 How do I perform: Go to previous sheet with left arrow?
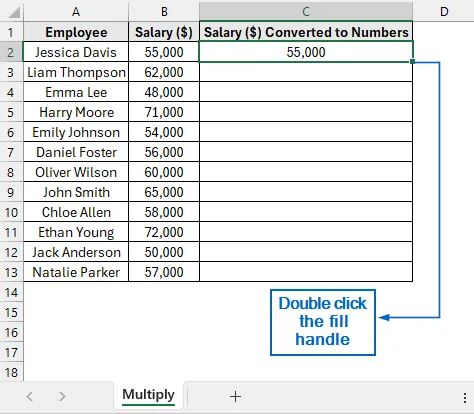pyautogui.click(x=30, y=396)
